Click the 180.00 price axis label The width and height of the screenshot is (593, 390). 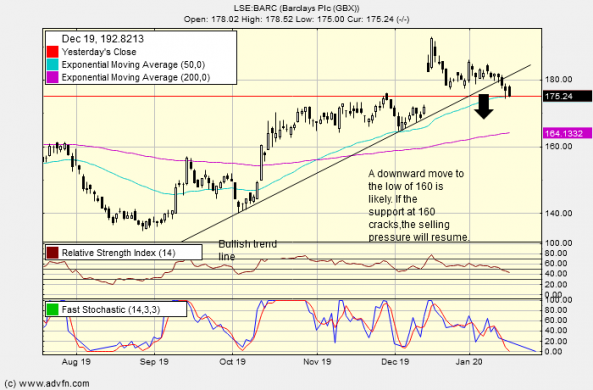point(558,79)
